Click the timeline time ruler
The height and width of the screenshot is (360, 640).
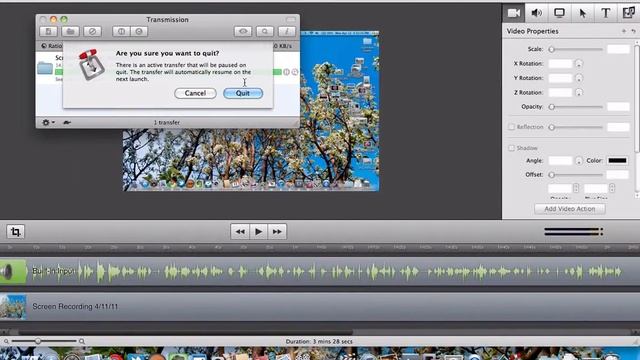[320, 247]
